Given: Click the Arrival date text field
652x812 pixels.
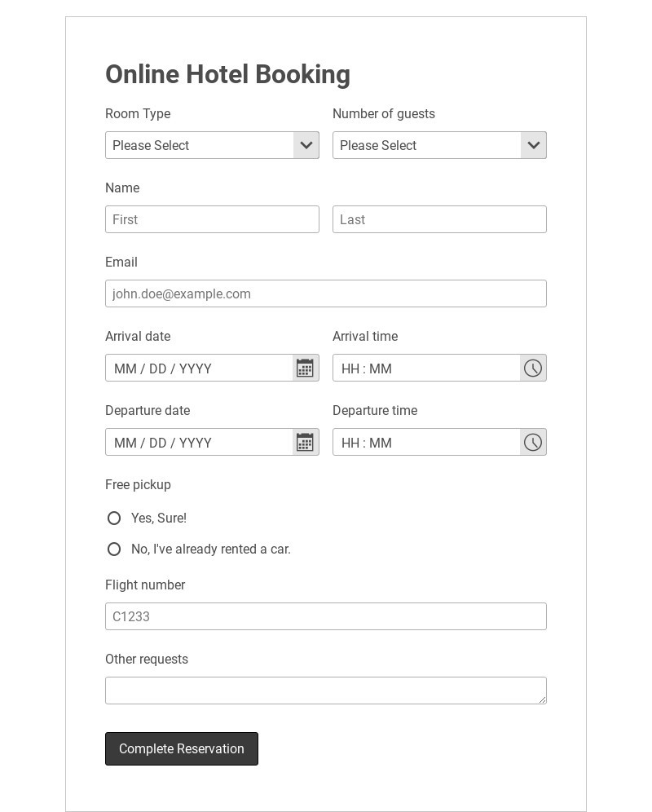Looking at the screenshot, I should pyautogui.click(x=199, y=368).
